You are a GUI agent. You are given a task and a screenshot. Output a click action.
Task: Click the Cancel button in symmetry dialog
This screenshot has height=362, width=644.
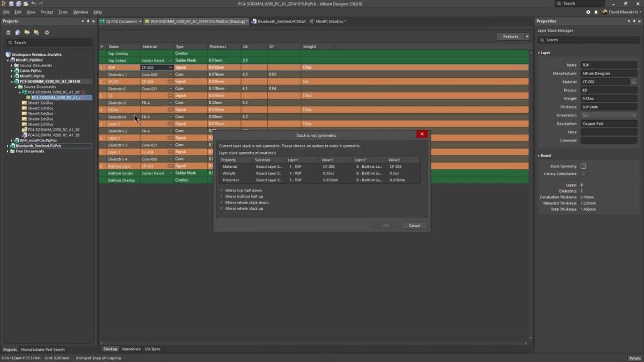pyautogui.click(x=414, y=225)
